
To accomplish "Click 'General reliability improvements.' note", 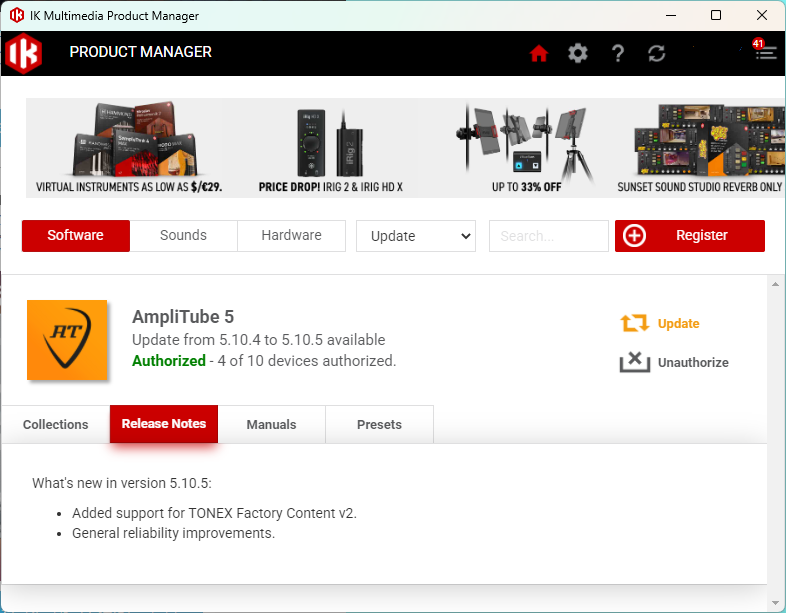I will click(x=173, y=533).
